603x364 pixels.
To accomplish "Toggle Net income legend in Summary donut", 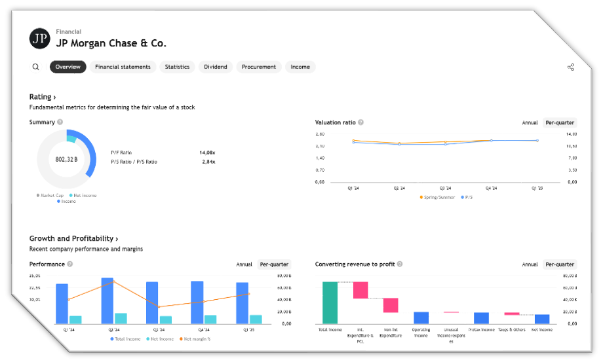I will coord(83,196).
